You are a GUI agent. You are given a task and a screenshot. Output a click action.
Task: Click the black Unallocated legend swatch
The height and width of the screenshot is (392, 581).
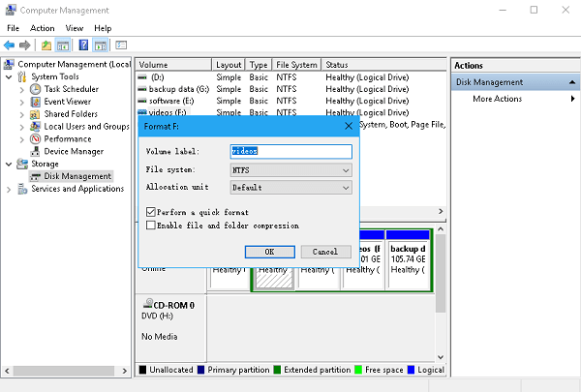click(x=142, y=370)
